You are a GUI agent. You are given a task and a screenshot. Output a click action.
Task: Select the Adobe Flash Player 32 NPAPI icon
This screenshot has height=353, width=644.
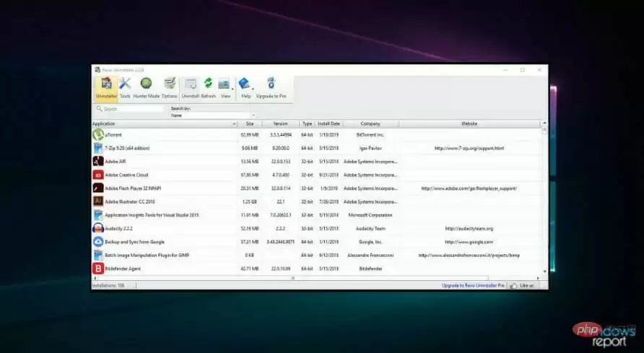[x=98, y=188]
